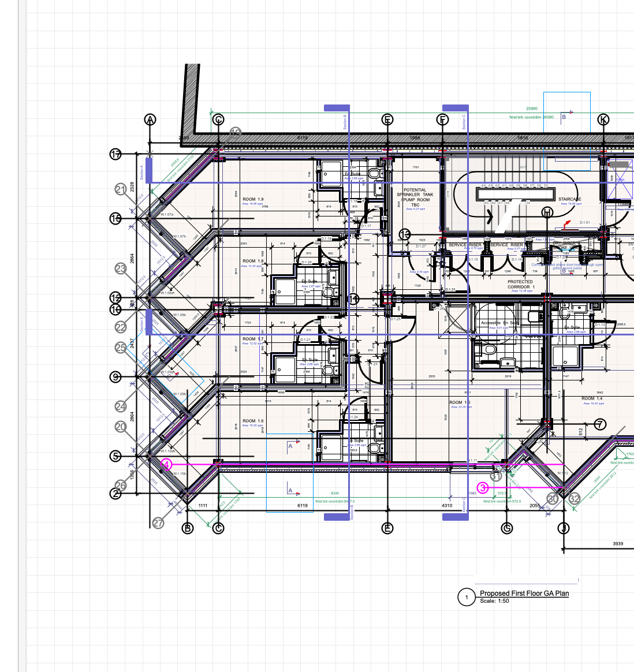Viewport: 634px width, 672px height.
Task: Select the STAIRCASE room label
Action: click(x=569, y=199)
